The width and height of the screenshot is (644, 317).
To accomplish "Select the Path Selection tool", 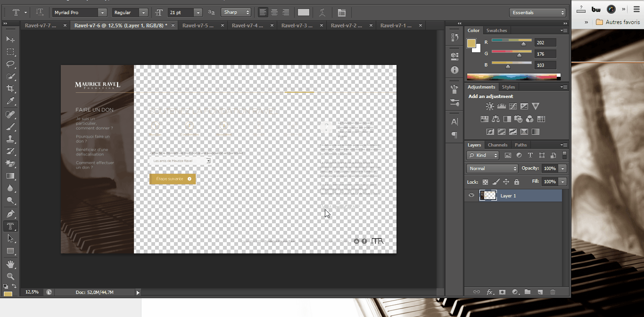I will [10, 239].
